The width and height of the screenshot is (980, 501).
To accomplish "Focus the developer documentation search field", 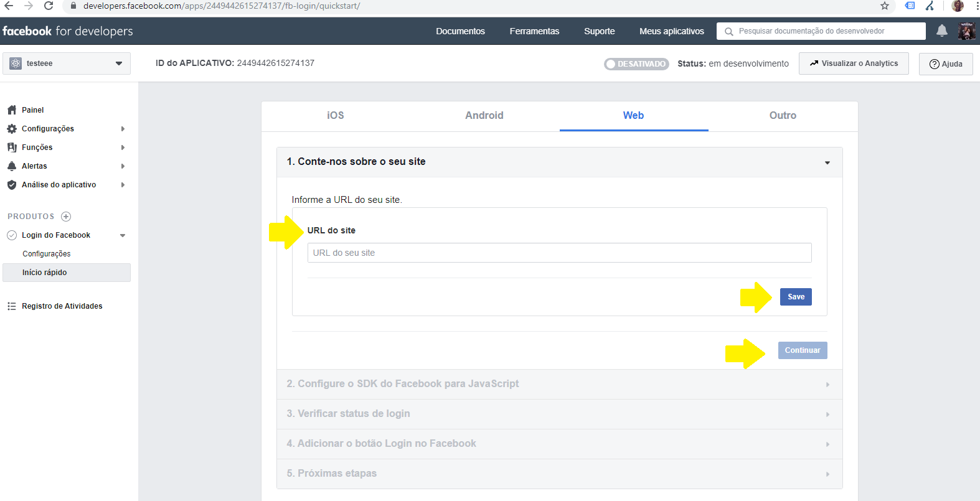I will [821, 31].
